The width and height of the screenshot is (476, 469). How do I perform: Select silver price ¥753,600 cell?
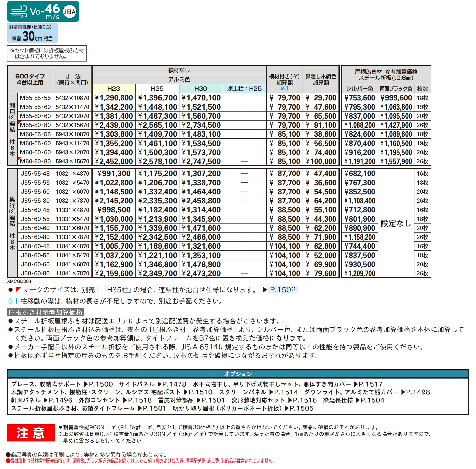tap(360, 98)
